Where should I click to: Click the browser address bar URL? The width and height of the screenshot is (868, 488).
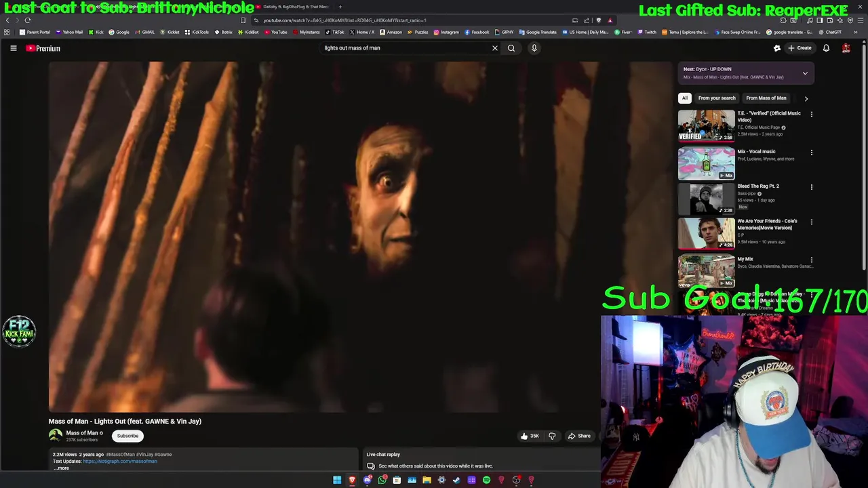(344, 20)
